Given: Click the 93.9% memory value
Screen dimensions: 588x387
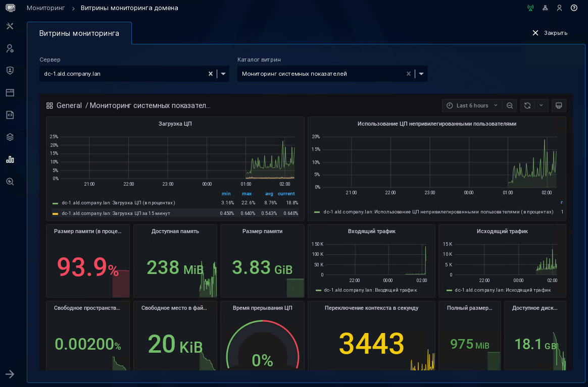Looking at the screenshot, I should click(x=88, y=267).
